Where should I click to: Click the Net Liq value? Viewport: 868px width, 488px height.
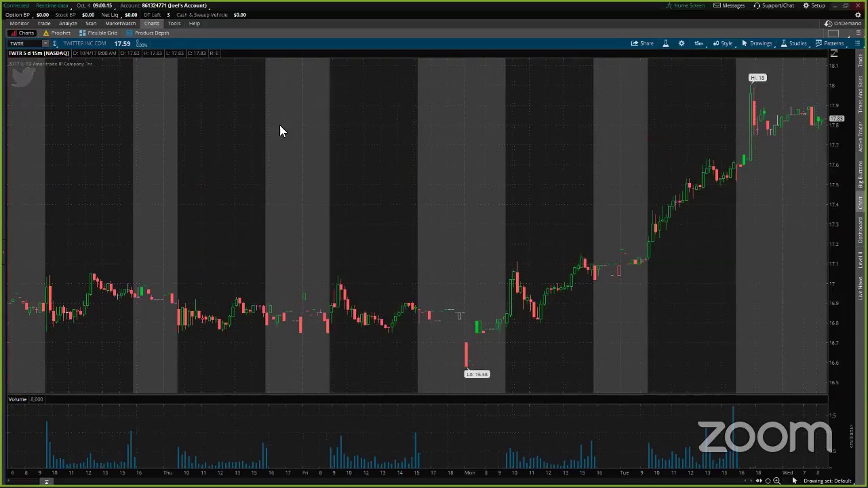(x=131, y=14)
